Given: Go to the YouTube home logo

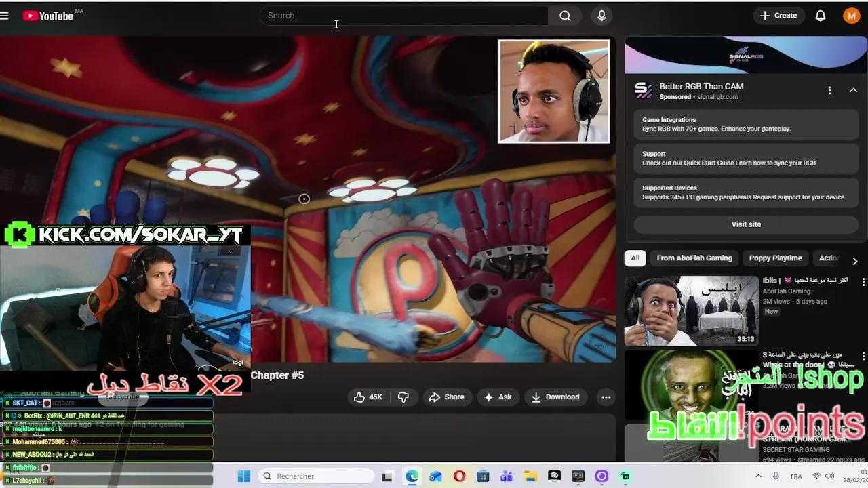Looking at the screenshot, I should tap(47, 16).
